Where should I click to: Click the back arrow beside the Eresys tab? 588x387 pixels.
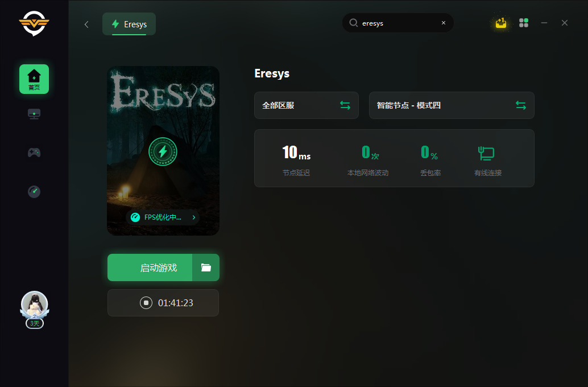[86, 24]
